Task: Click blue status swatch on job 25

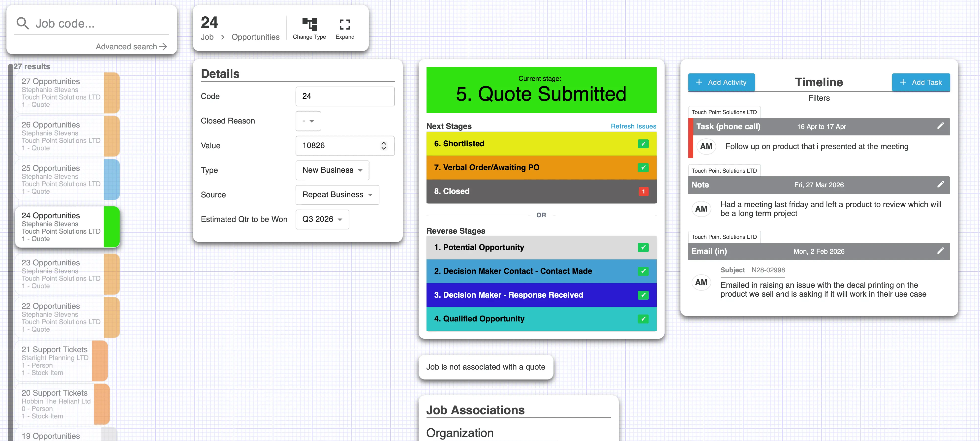Action: [x=112, y=180]
